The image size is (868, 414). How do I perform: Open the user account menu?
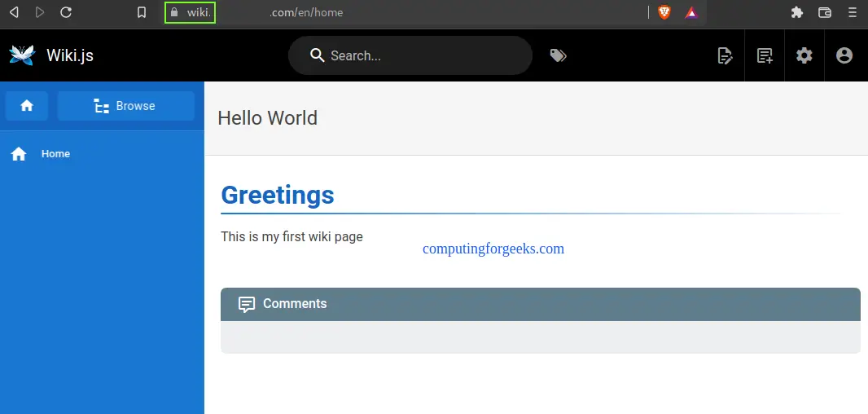point(844,55)
